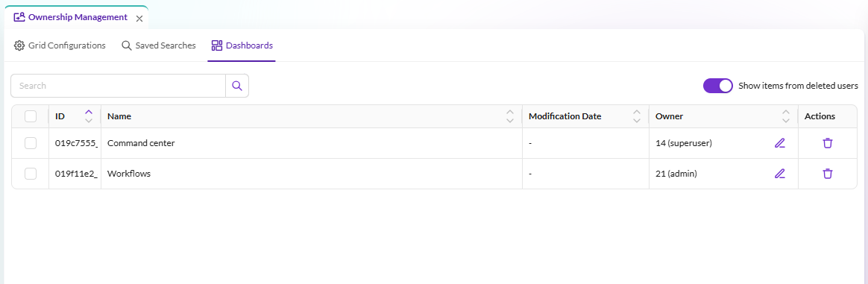Screen dimensions: 868x284
Task: Sort the table by ID column
Action: pyautogui.click(x=89, y=116)
